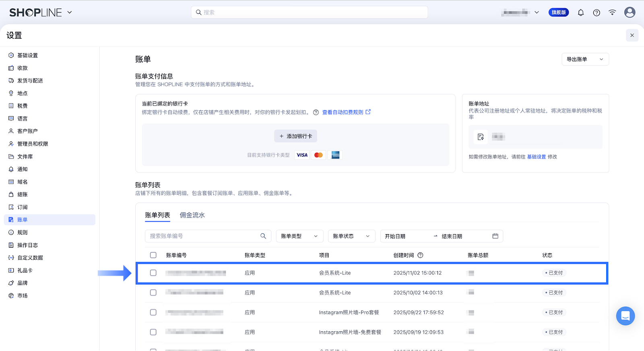The image size is (644, 351).
Task: Click the live chat support bubble
Action: tap(625, 316)
